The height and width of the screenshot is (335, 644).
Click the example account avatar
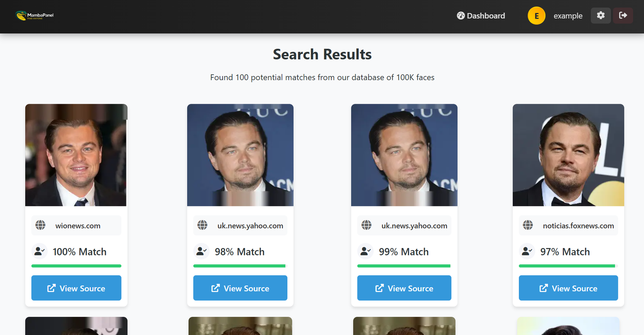(x=537, y=16)
